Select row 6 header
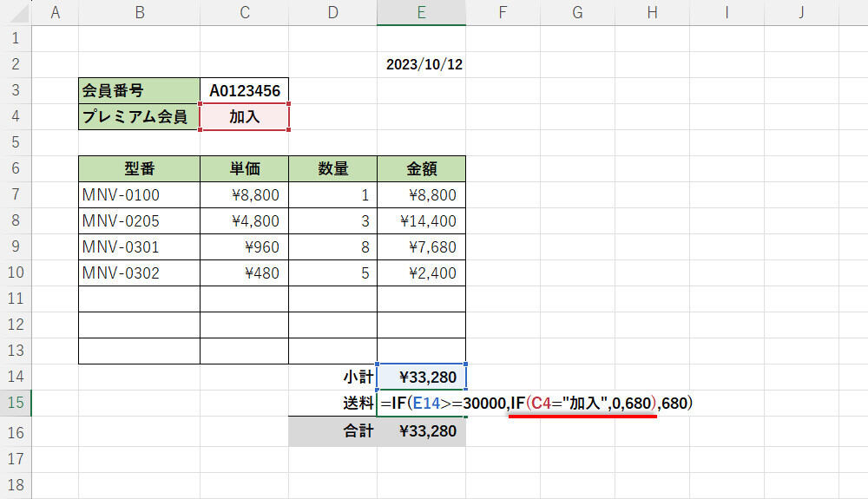 tap(16, 168)
